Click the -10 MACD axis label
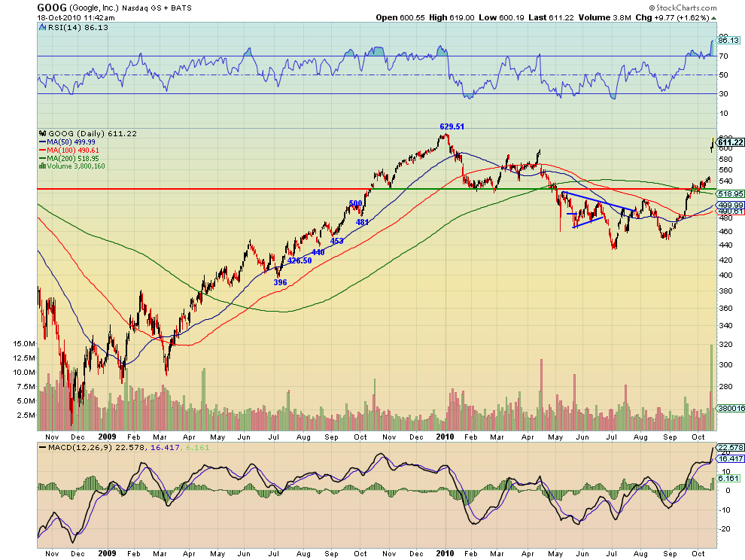Image resolution: width=745 pixels, height=560 pixels. click(x=724, y=510)
